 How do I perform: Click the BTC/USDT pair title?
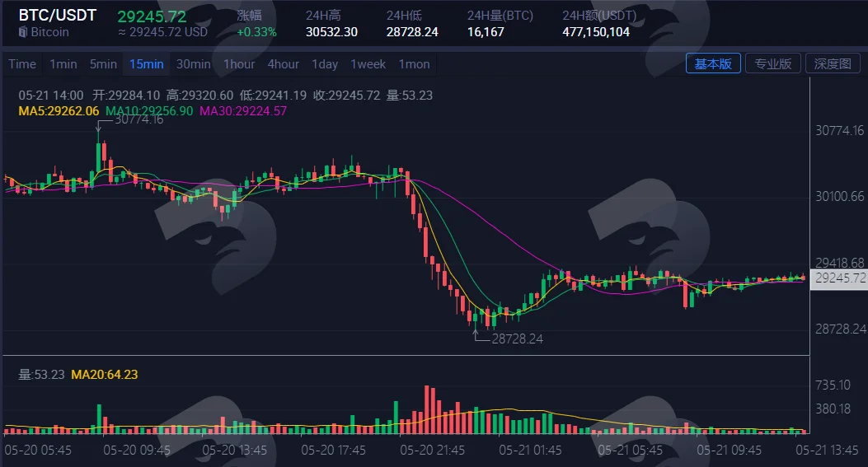point(58,16)
